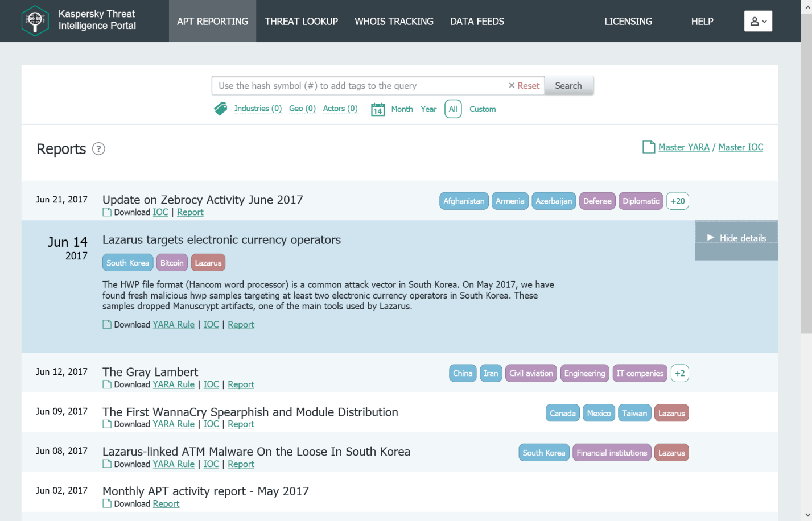Viewport: 812px width, 521px height.
Task: Select the Diplomatic tag
Action: coord(641,201)
